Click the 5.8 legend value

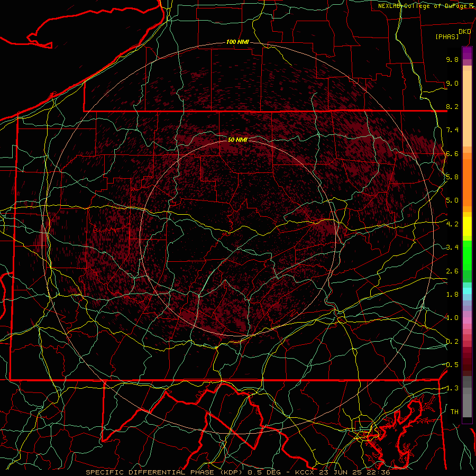click(452, 177)
